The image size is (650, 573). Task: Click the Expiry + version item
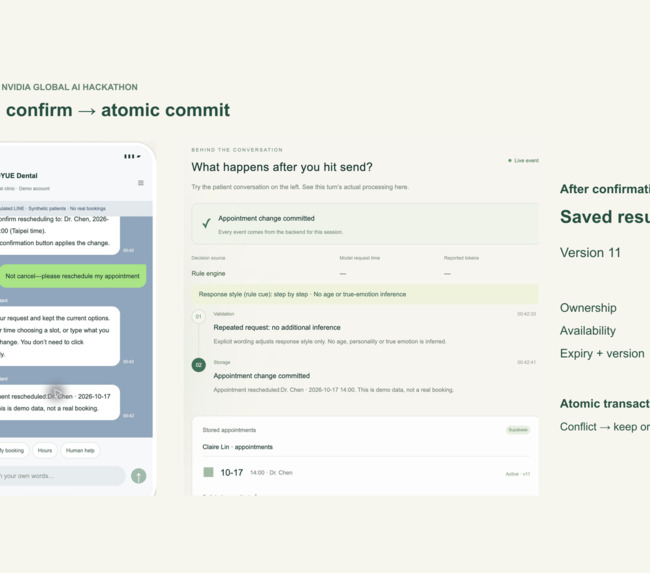[x=602, y=353]
